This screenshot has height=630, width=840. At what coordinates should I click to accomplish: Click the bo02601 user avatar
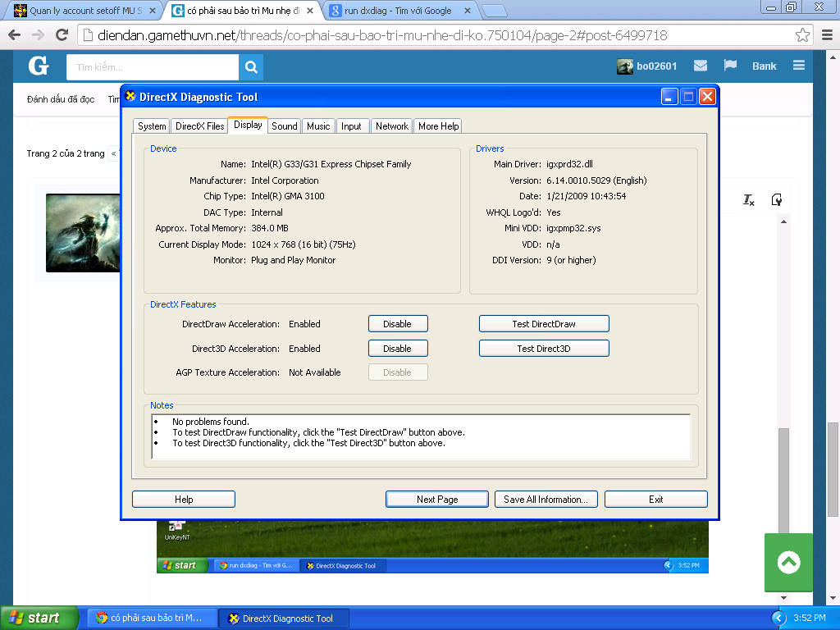[624, 66]
